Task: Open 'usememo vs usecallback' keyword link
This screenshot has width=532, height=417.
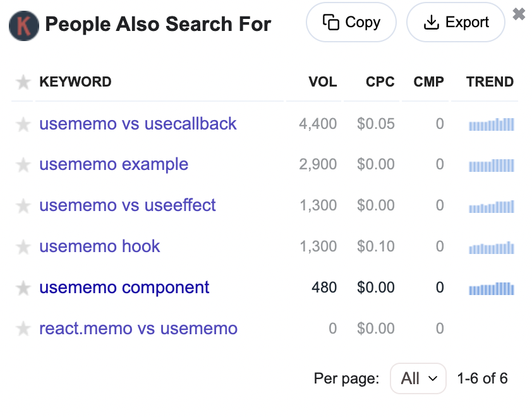Action: tap(138, 124)
